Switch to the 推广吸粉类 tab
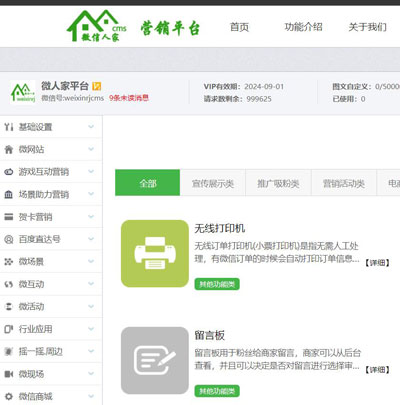Viewport: 400px width, 405px height. pyautogui.click(x=278, y=183)
